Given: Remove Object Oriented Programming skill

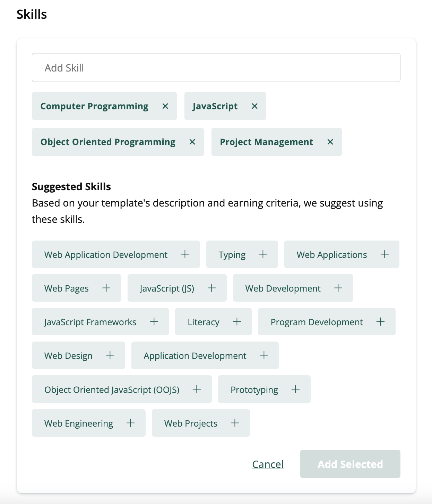Looking at the screenshot, I should pyautogui.click(x=192, y=142).
